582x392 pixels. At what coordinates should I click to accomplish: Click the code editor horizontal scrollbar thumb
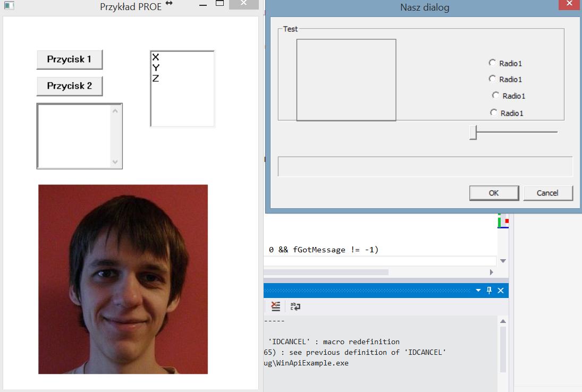[x=326, y=272]
